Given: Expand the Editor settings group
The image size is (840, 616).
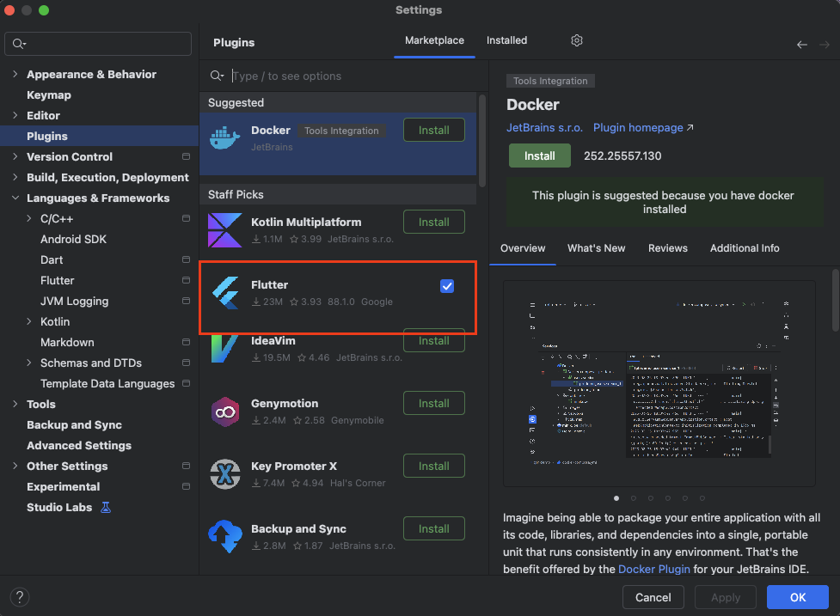Looking at the screenshot, I should tap(15, 116).
